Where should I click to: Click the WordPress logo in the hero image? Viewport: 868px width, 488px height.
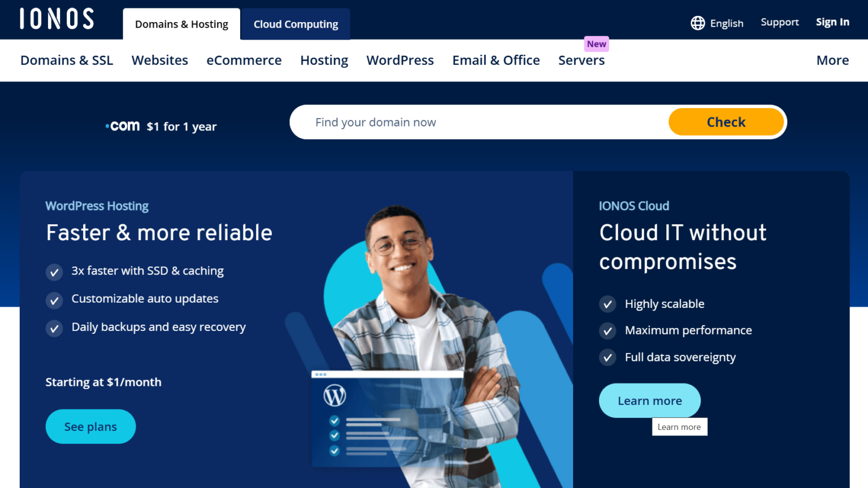click(336, 396)
